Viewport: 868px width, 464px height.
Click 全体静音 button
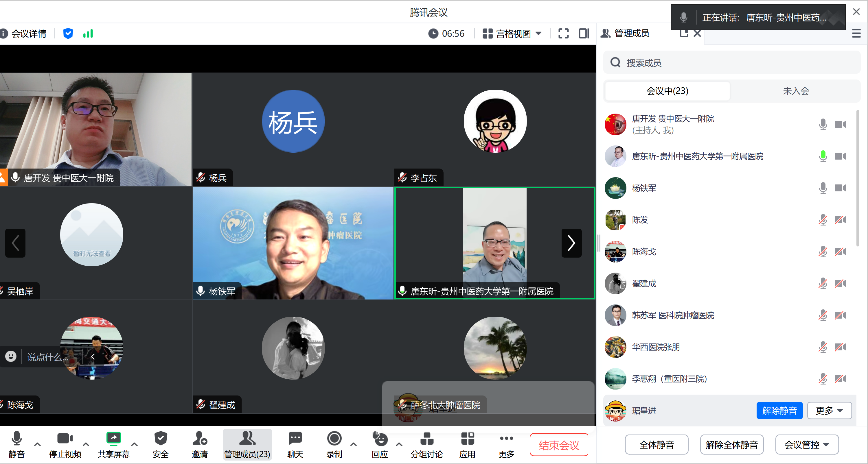656,445
